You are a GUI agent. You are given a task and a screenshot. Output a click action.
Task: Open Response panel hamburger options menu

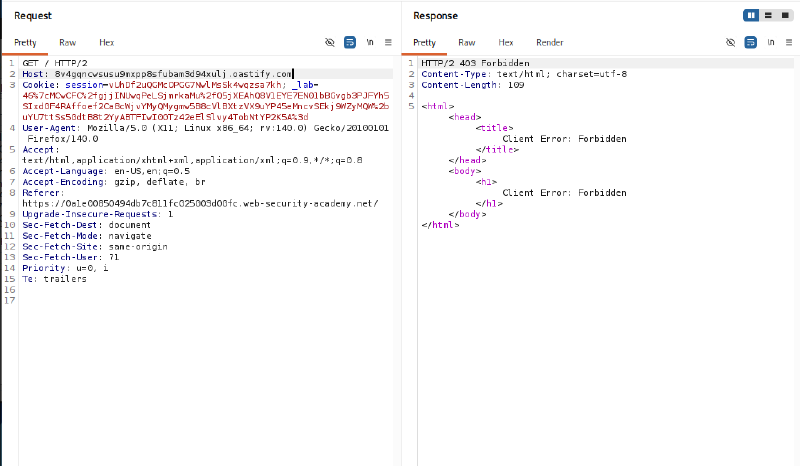(789, 42)
